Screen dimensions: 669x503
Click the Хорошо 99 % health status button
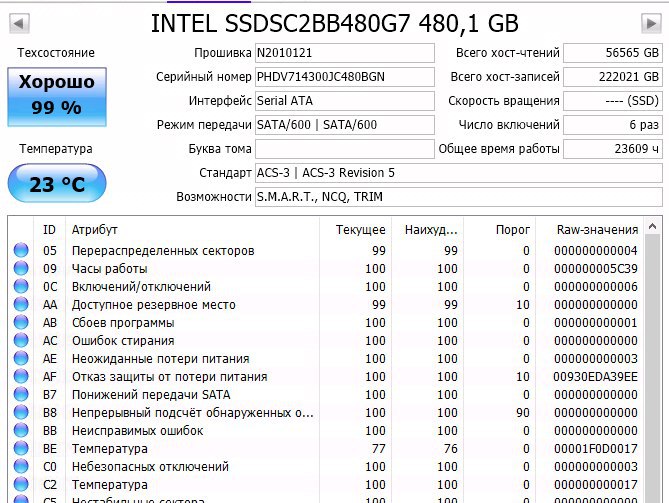tap(57, 97)
